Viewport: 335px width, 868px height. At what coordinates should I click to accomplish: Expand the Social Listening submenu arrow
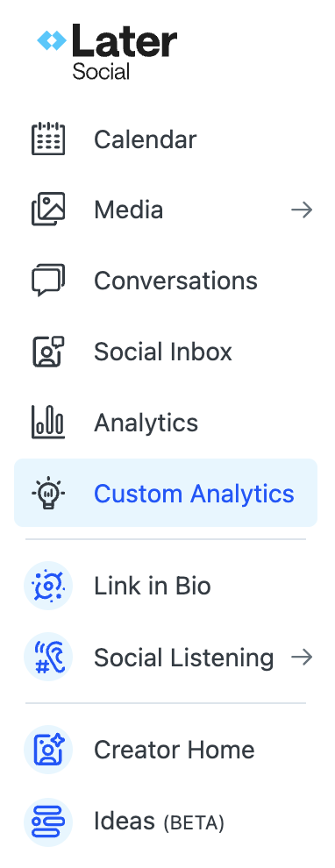point(302,657)
